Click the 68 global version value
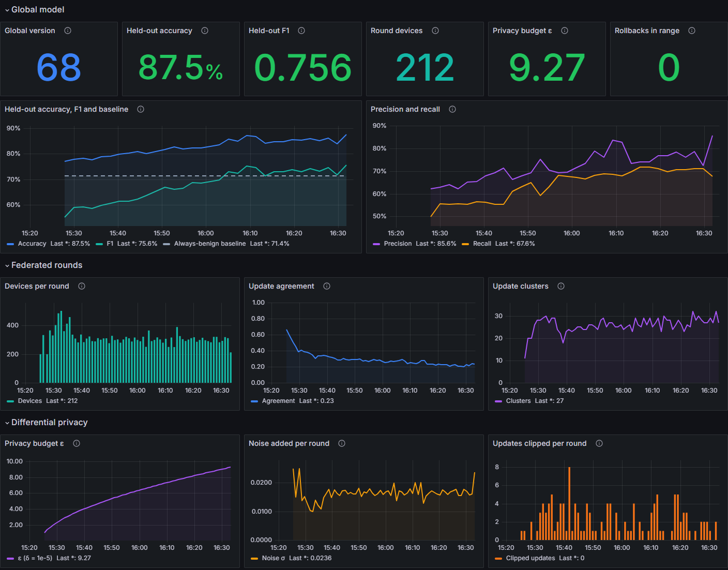This screenshot has width=728, height=570. pyautogui.click(x=59, y=68)
